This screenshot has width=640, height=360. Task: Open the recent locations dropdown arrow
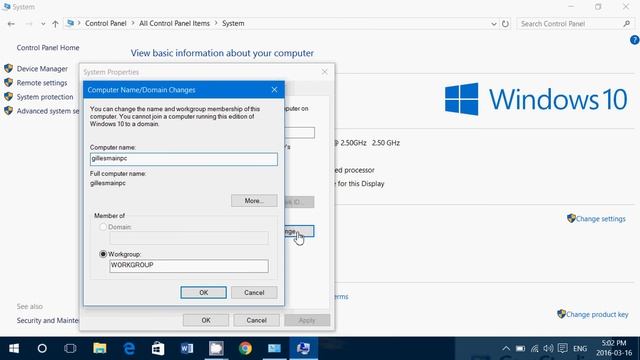(43, 24)
